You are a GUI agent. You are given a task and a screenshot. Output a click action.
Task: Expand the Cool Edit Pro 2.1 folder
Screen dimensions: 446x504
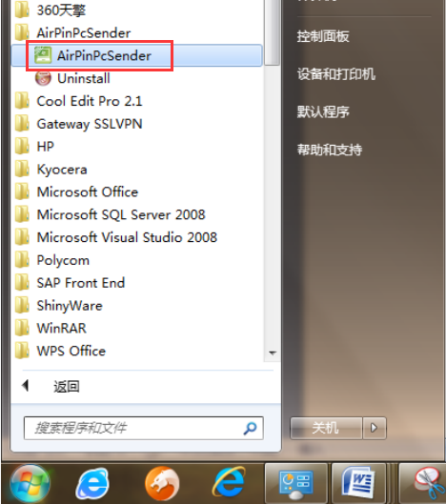coord(78,101)
